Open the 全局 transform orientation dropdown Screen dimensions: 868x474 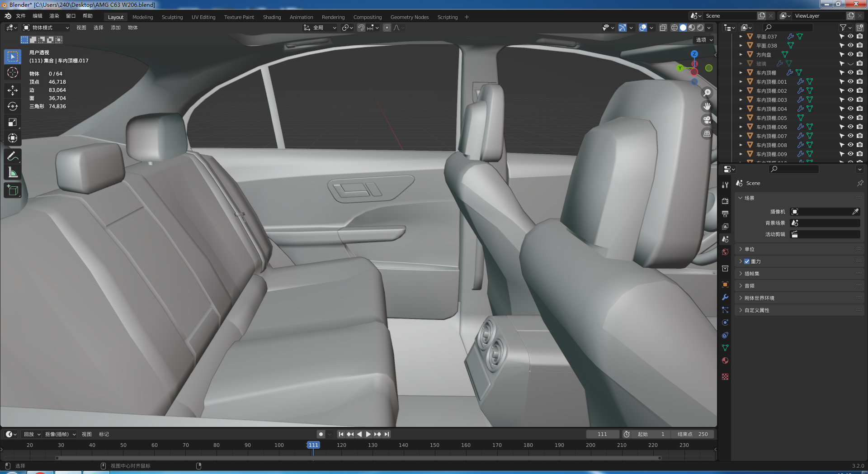click(320, 28)
